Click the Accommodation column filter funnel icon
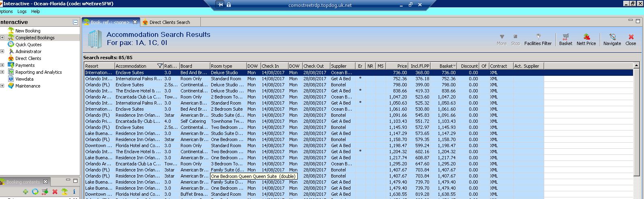 pyautogui.click(x=160, y=66)
